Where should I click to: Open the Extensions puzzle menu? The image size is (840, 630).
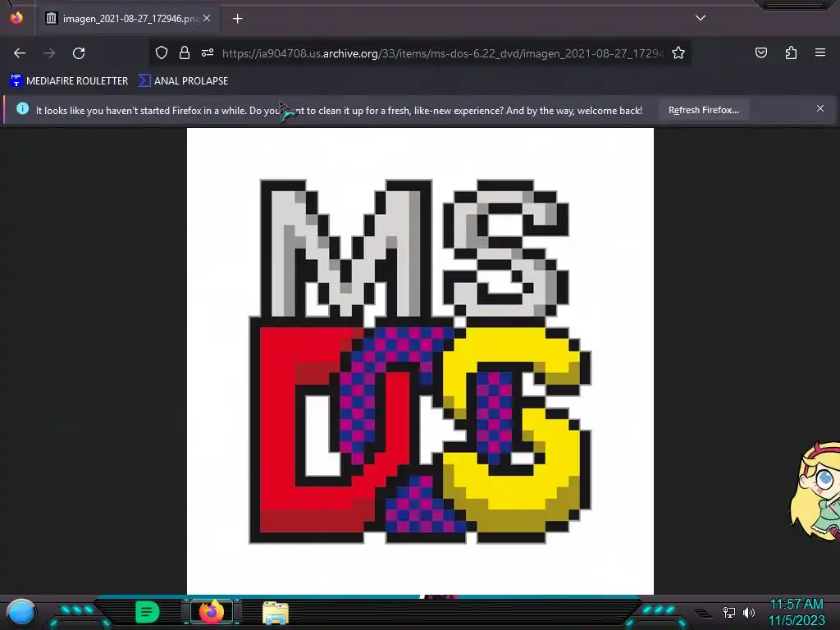tap(791, 52)
